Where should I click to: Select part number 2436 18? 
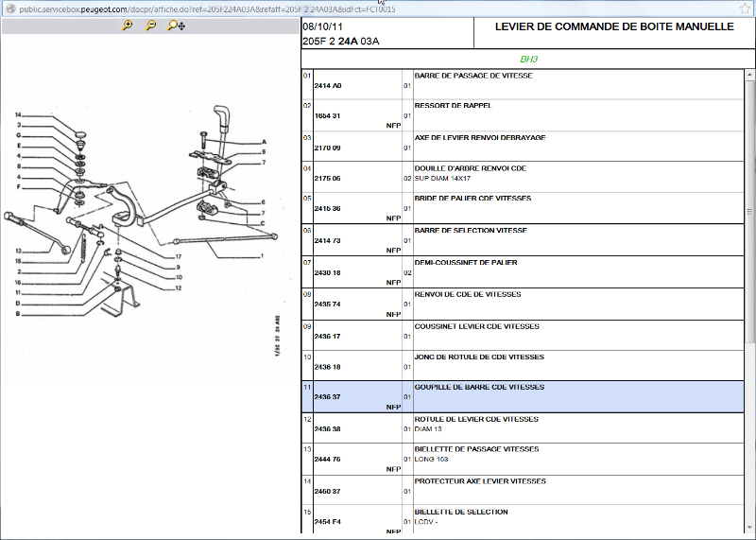point(327,367)
